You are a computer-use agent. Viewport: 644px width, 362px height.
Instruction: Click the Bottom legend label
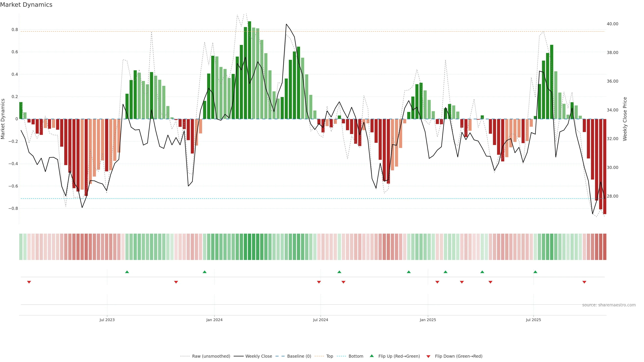[356, 356]
